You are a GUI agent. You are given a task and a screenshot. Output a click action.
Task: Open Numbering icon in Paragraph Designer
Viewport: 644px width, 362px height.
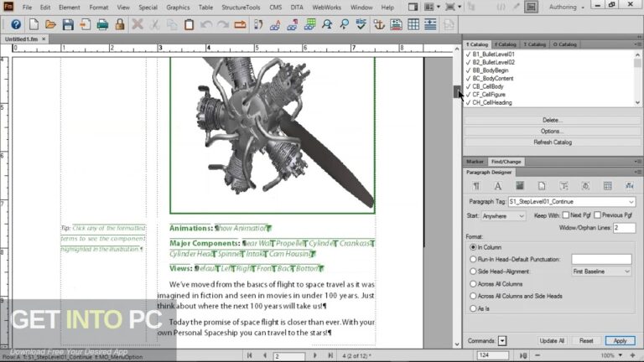pos(563,186)
